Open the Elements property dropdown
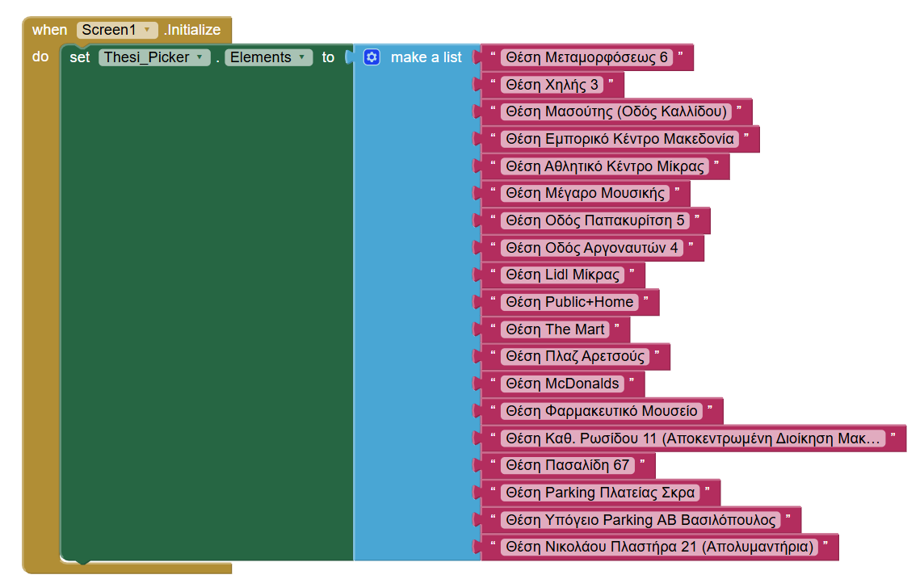The width and height of the screenshot is (924, 579). click(268, 57)
